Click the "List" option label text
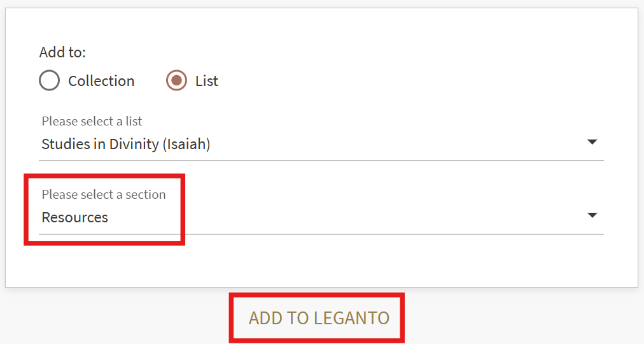This screenshot has width=644, height=344. [x=207, y=81]
